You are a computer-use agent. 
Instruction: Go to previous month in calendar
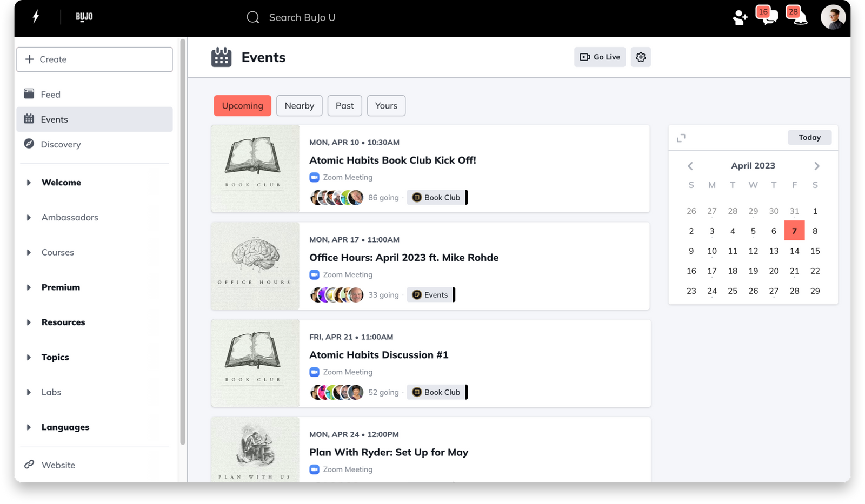click(690, 166)
